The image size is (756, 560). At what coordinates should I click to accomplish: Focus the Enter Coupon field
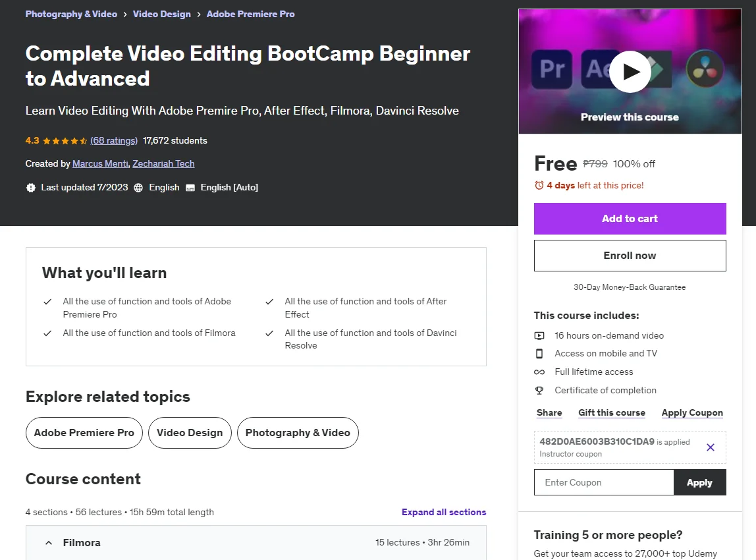coord(604,482)
